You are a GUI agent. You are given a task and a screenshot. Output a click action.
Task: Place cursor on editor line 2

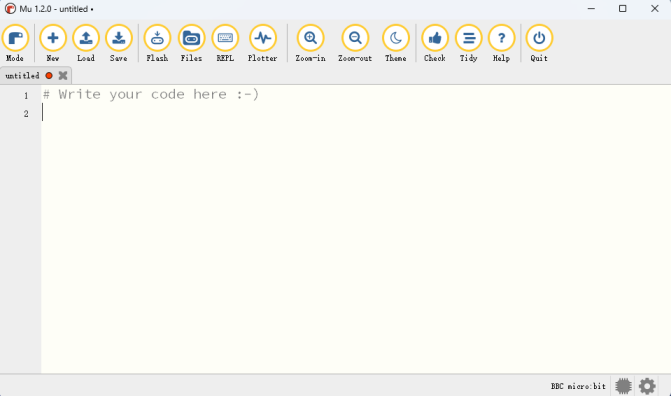(356, 113)
